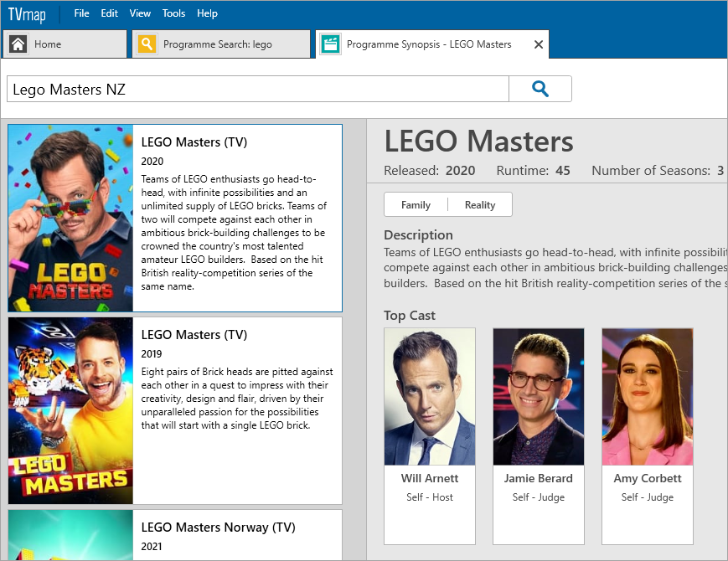Click the large LEGO Masters heading

click(478, 141)
